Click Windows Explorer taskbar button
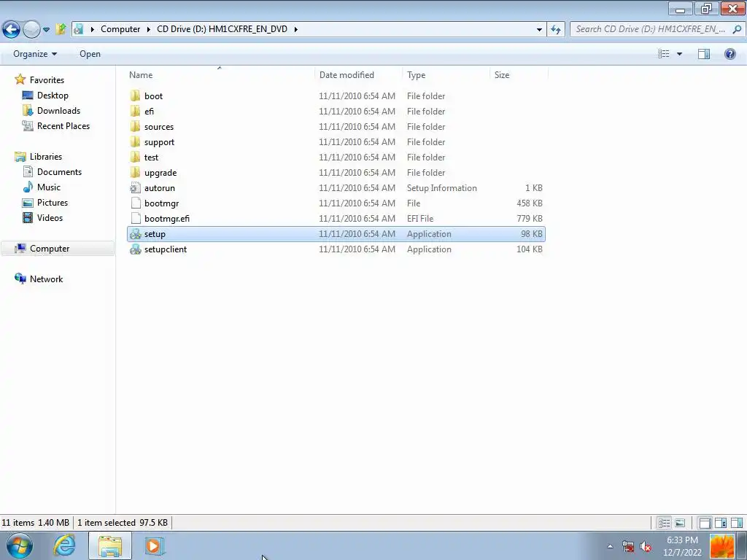This screenshot has height=560, width=747. (110, 545)
